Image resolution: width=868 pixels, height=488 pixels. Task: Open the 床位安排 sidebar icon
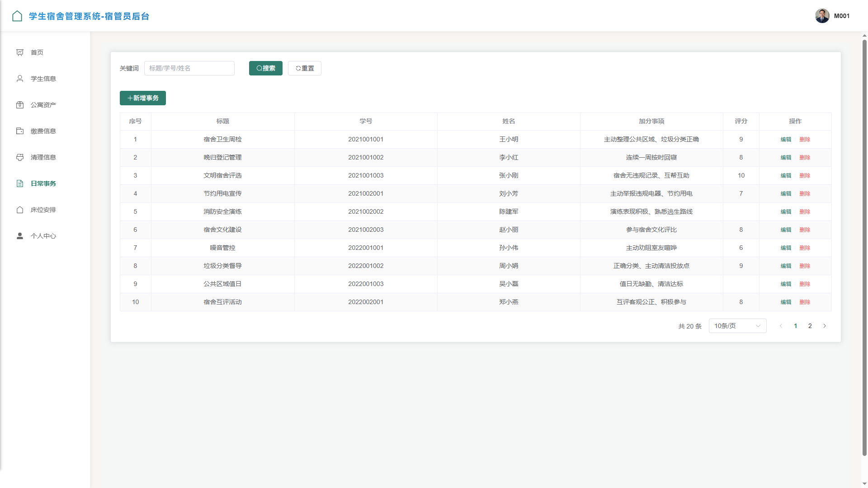pyautogui.click(x=20, y=210)
